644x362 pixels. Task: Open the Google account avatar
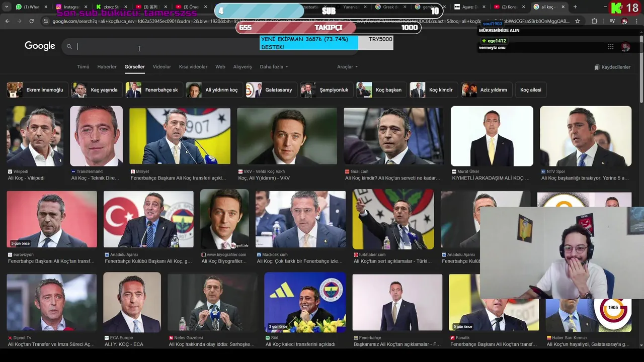[x=625, y=47]
